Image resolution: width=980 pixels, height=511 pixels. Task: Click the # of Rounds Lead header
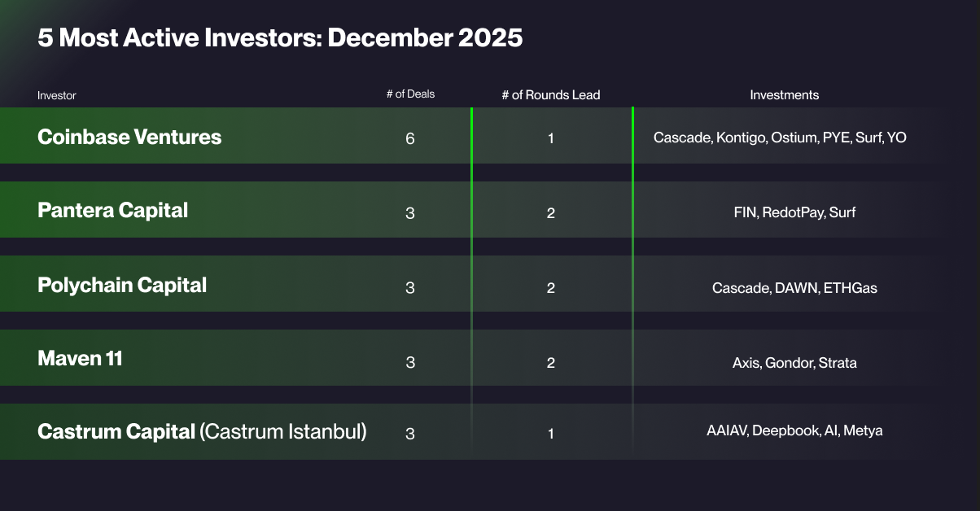(x=551, y=95)
